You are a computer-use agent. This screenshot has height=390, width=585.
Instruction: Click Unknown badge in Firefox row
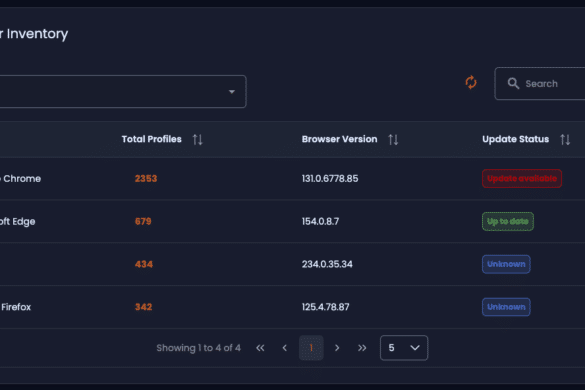506,307
